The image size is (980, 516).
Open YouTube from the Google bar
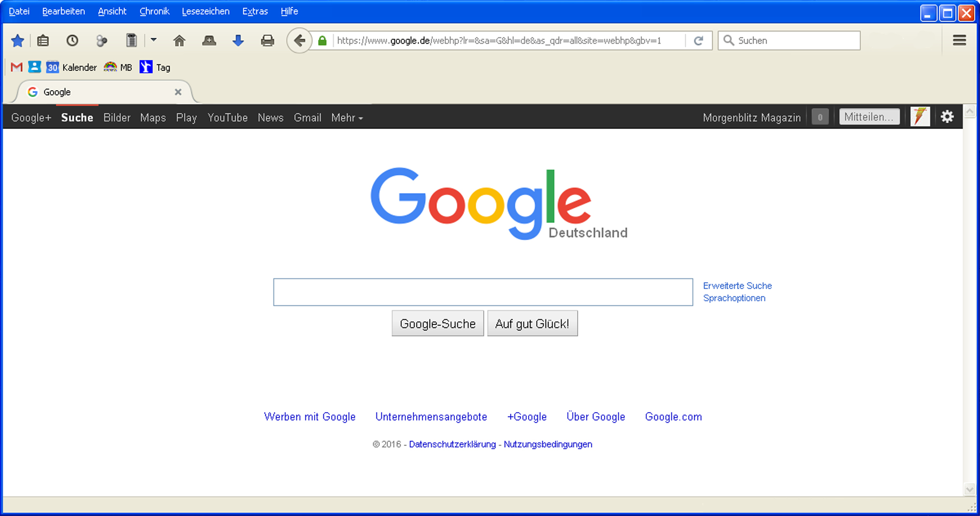pyautogui.click(x=227, y=118)
